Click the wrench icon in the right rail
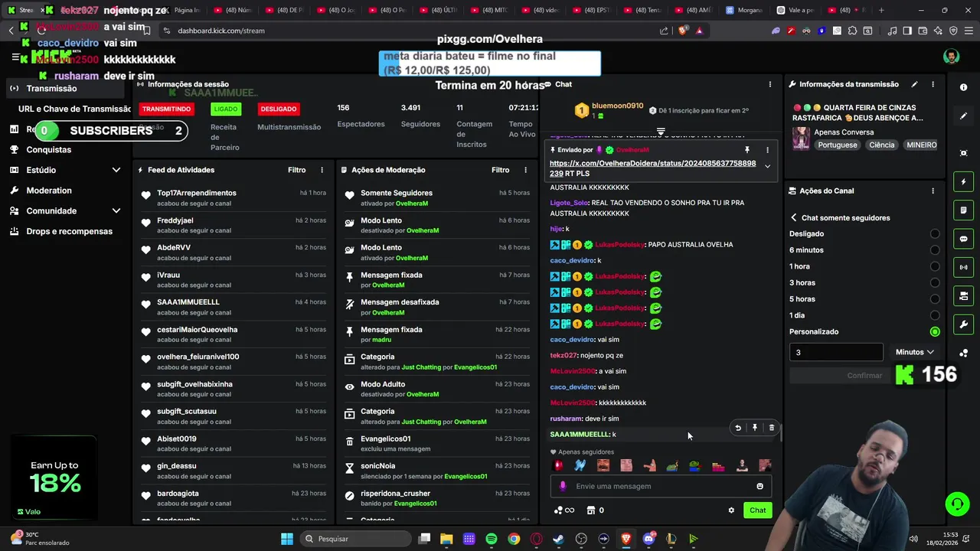 tap(963, 324)
